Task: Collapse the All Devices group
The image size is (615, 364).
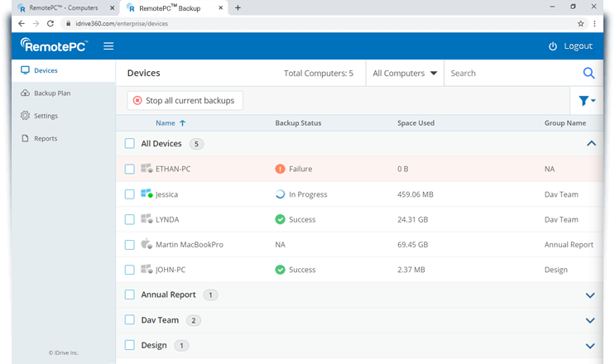Action: click(x=590, y=144)
